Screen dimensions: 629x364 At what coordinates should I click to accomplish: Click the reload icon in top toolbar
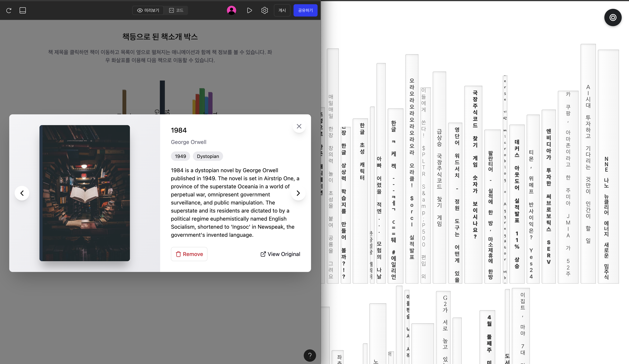(9, 10)
